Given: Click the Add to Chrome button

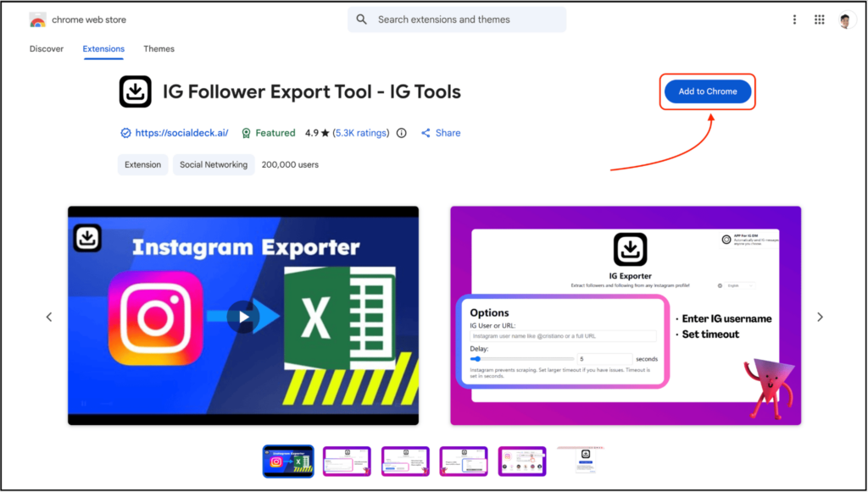Looking at the screenshot, I should (707, 91).
